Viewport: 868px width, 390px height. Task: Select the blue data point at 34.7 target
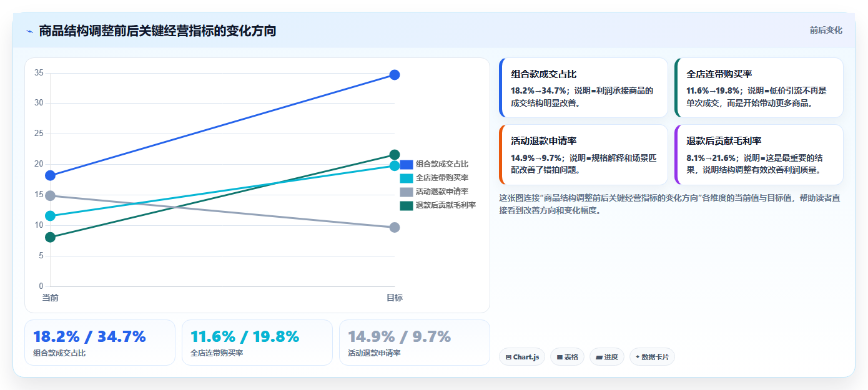(395, 75)
